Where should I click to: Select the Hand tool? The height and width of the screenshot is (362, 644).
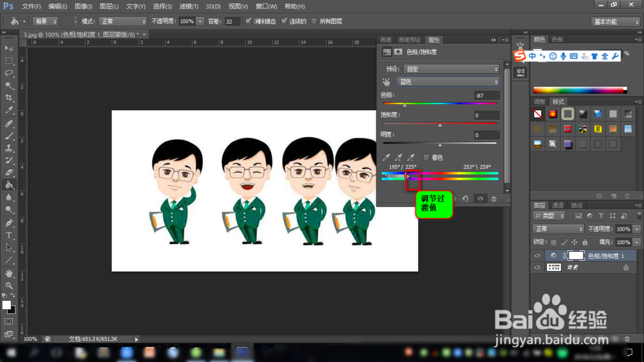[8, 273]
